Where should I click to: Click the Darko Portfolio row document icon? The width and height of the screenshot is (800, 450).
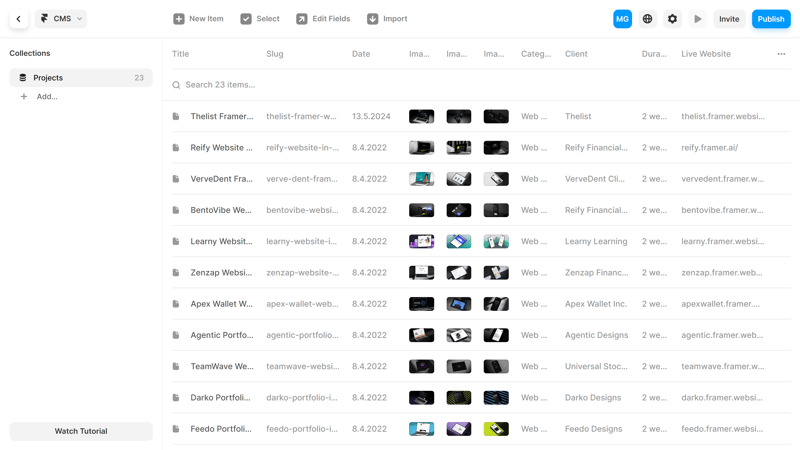coord(176,397)
